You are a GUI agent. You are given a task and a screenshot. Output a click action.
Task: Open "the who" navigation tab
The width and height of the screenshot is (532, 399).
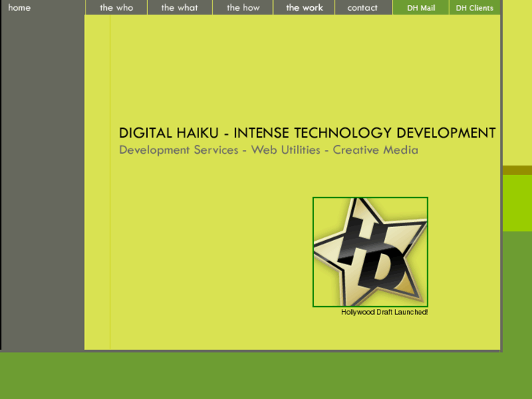click(116, 7)
